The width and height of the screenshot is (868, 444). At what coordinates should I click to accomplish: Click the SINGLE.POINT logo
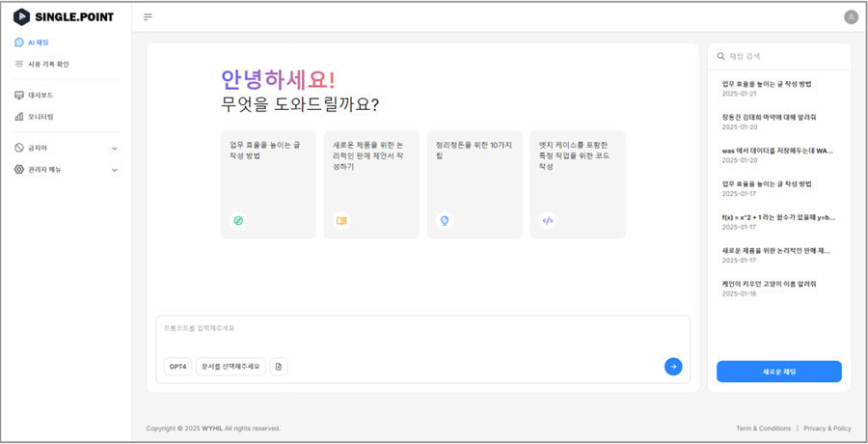tap(64, 16)
